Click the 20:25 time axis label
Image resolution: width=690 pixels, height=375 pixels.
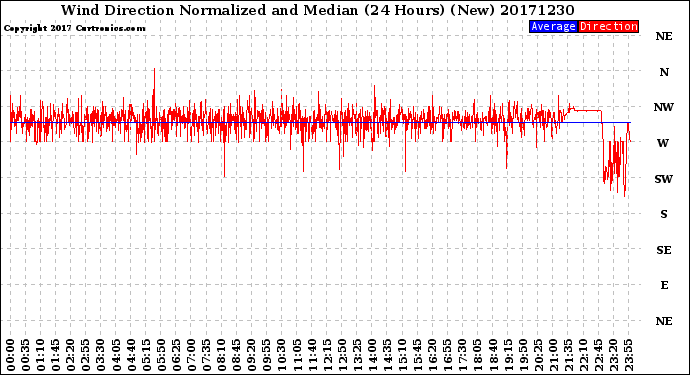coord(538,355)
